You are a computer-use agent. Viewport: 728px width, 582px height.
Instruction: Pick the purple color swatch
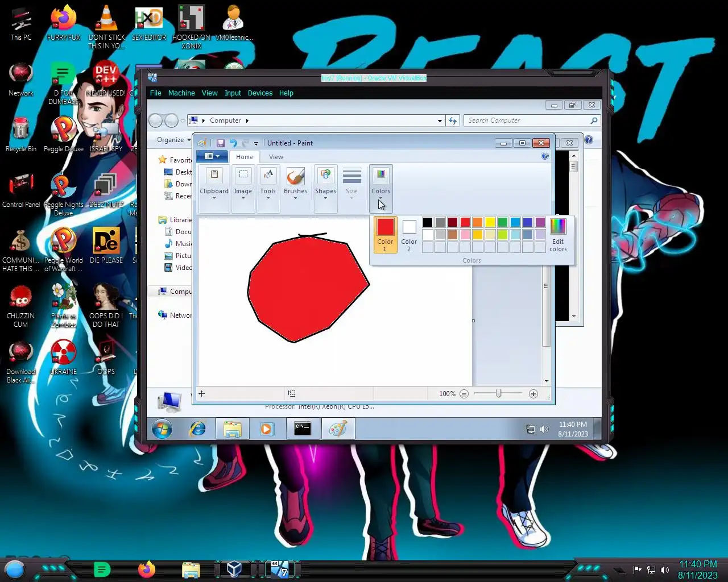click(x=540, y=222)
